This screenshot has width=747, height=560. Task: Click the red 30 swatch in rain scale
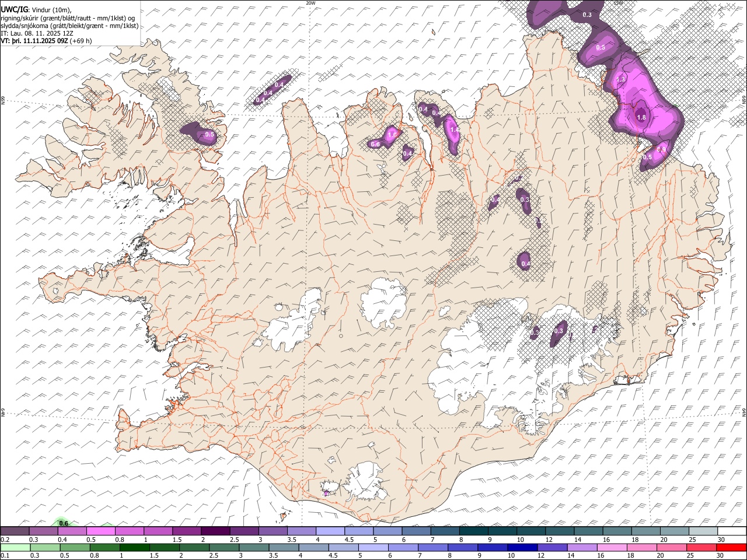tap(732, 547)
